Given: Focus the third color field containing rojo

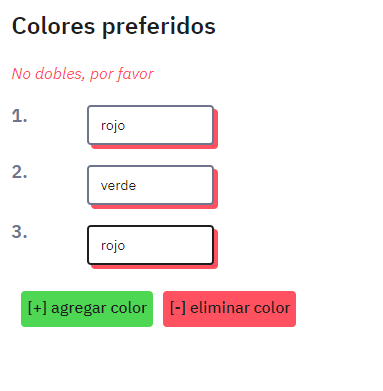Looking at the screenshot, I should [x=150, y=245].
